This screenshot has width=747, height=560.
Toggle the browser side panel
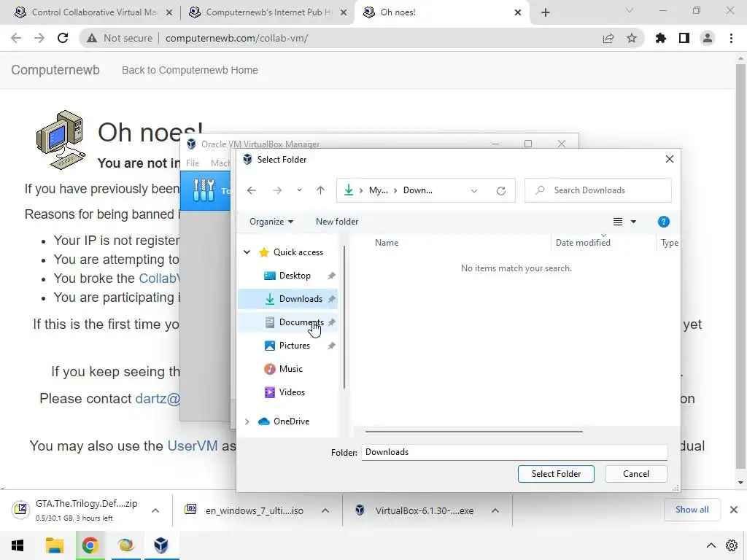pos(684,38)
